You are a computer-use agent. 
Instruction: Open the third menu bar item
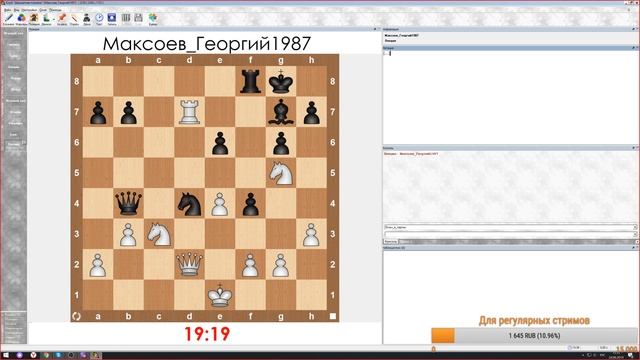29,10
